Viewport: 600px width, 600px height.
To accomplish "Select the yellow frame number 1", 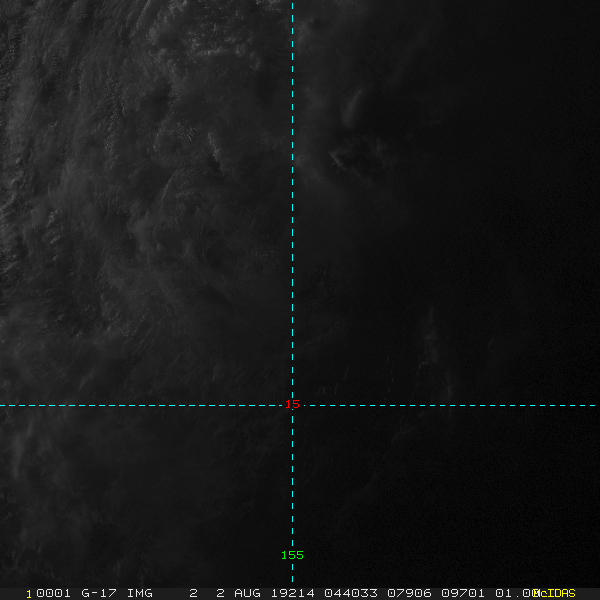I will pos(29,594).
